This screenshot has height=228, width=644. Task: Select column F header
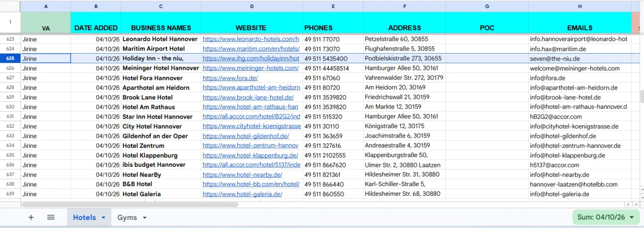coord(404,6)
